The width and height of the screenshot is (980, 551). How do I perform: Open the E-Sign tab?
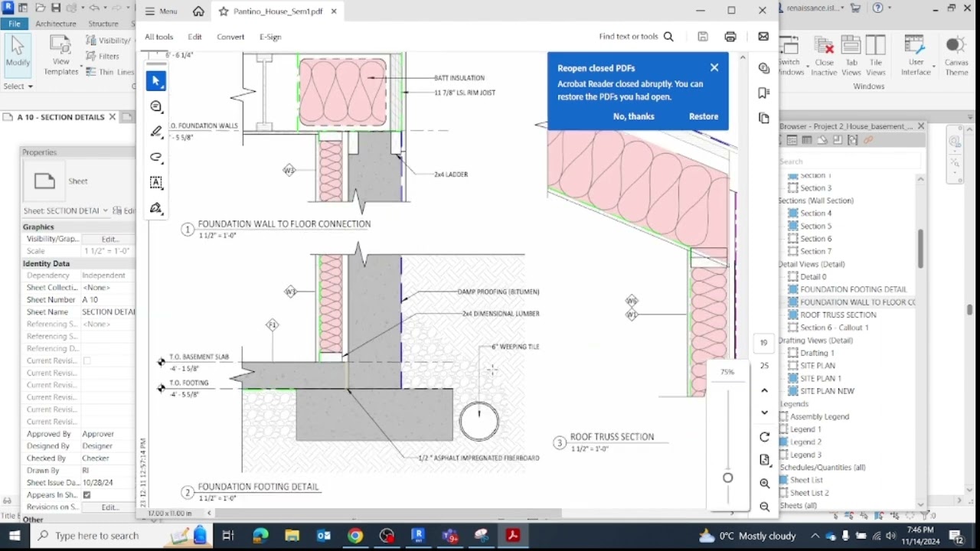(270, 37)
